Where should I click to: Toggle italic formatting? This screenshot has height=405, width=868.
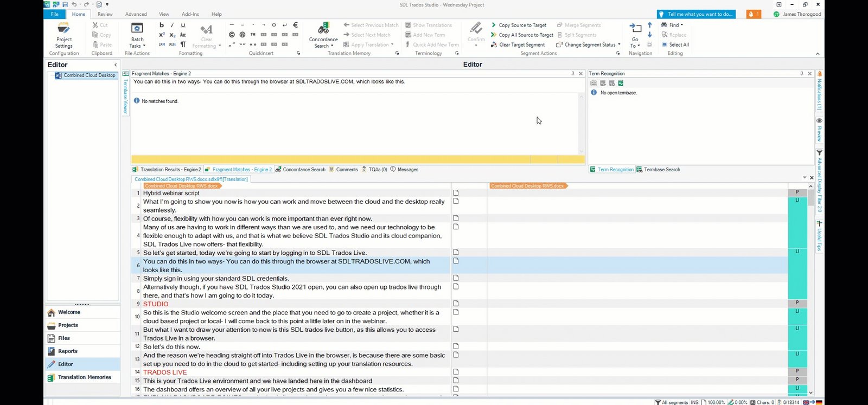point(172,25)
